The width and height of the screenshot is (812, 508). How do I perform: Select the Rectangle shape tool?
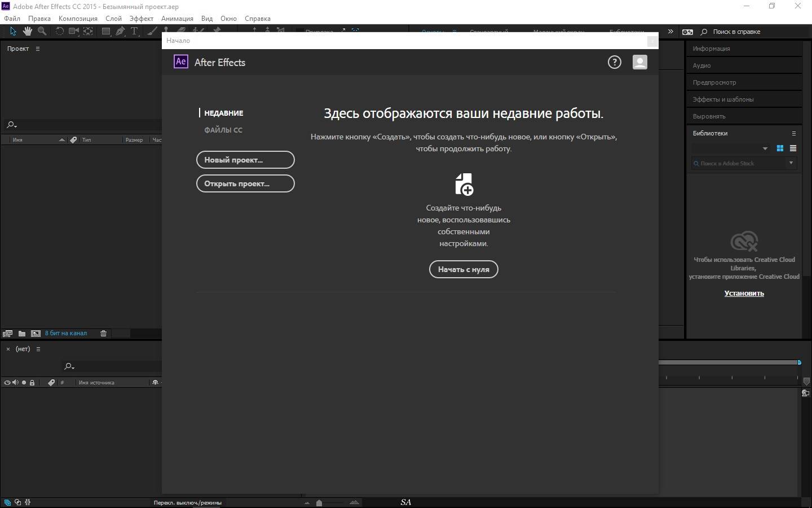coord(105,31)
